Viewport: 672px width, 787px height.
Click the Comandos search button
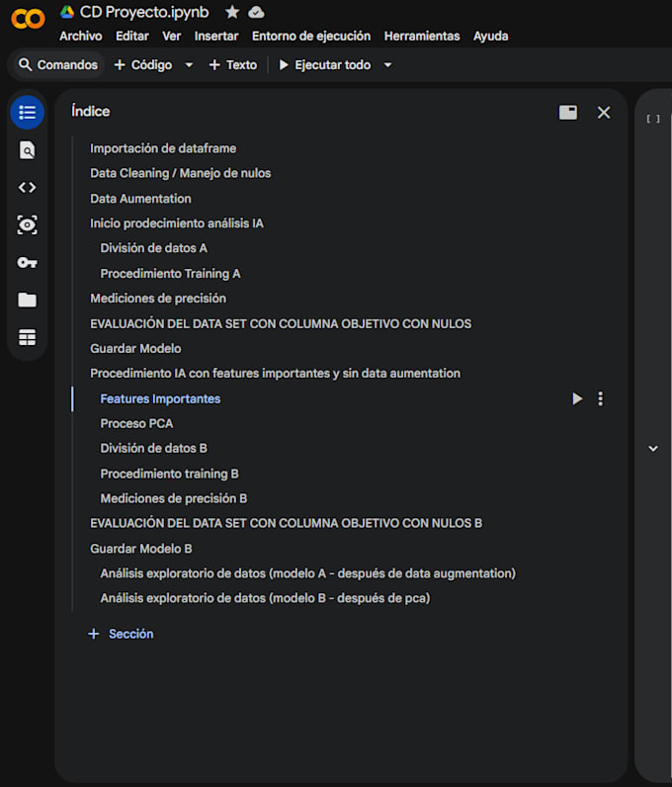pyautogui.click(x=57, y=65)
